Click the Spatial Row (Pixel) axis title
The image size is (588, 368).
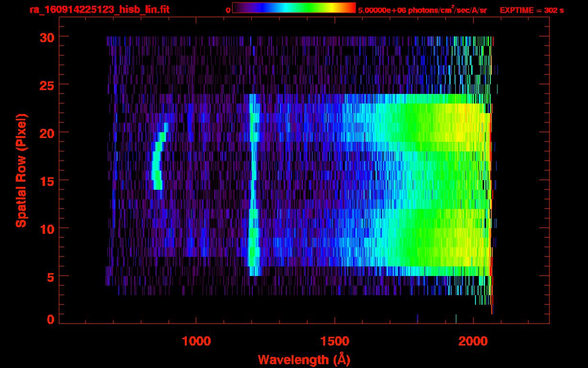pyautogui.click(x=21, y=171)
